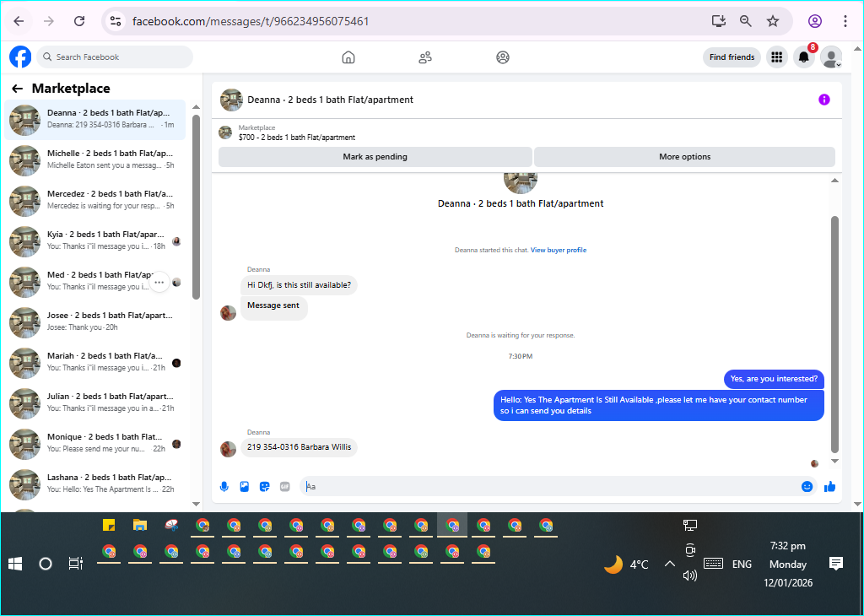The width and height of the screenshot is (864, 616).
Task: Open the Deanna conversation in list
Action: [x=94, y=120]
